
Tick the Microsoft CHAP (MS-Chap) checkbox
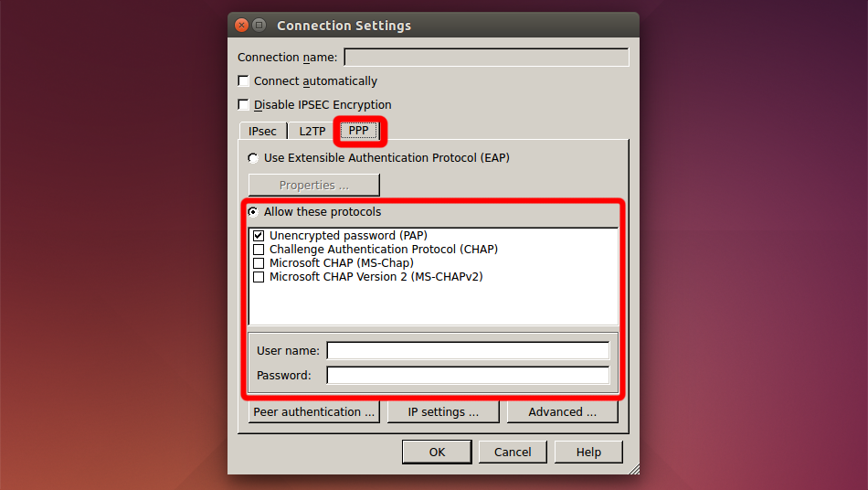click(x=259, y=263)
